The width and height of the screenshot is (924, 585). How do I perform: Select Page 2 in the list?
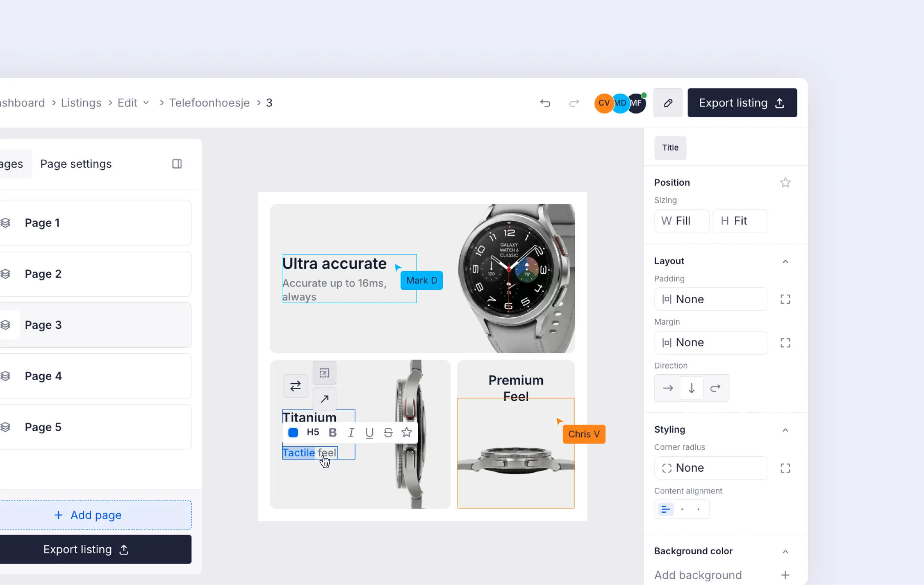pyautogui.click(x=95, y=274)
